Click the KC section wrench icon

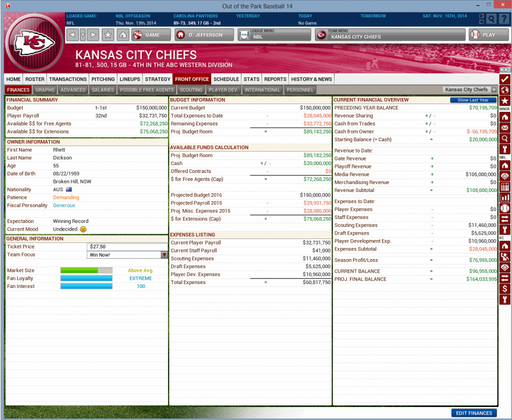pyautogui.click(x=504, y=299)
